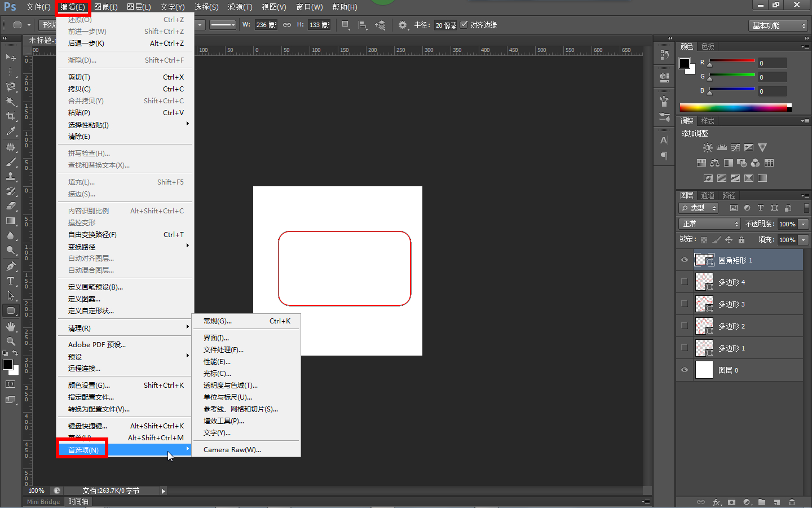Select the Crop tool
The image size is (812, 508).
click(11, 116)
